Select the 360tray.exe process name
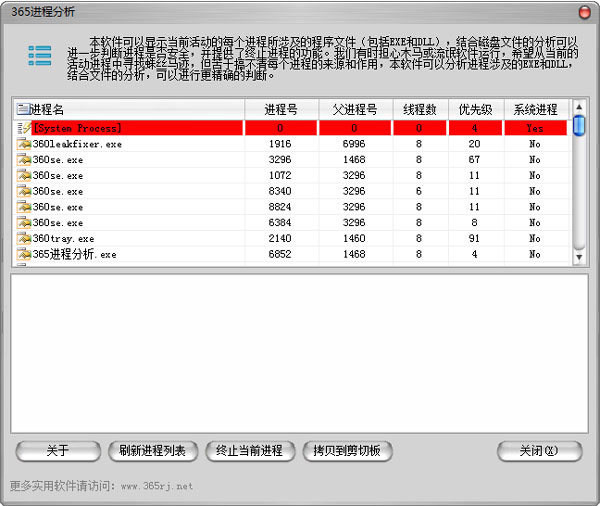The width and height of the screenshot is (600, 506). tap(64, 239)
